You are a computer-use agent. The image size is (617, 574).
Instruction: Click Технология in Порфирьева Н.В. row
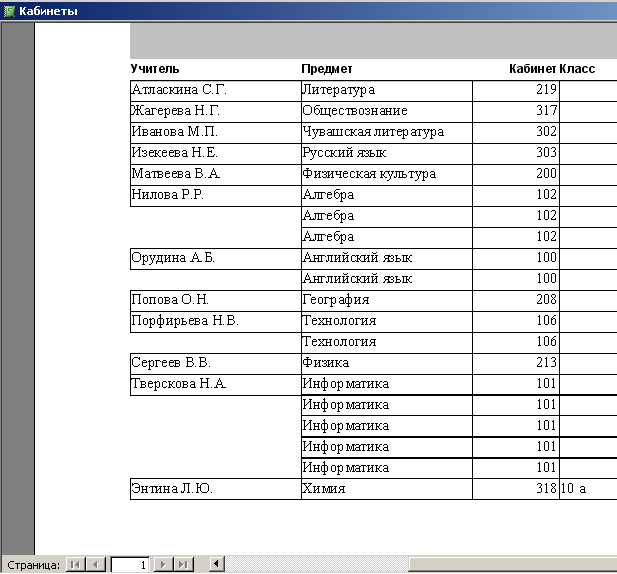tap(387, 322)
